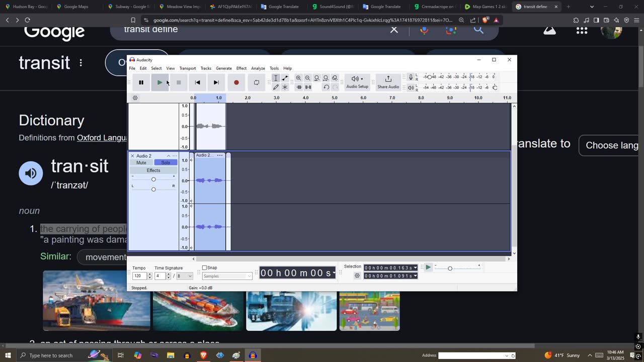Image resolution: width=644 pixels, height=362 pixels.
Task: Click the Time Signature numerator field
Action: click(x=160, y=276)
